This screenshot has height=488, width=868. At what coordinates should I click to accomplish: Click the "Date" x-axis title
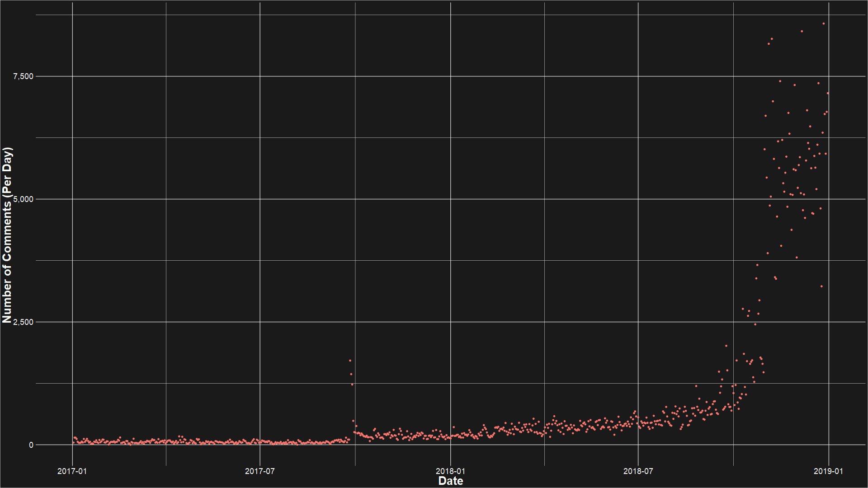450,481
